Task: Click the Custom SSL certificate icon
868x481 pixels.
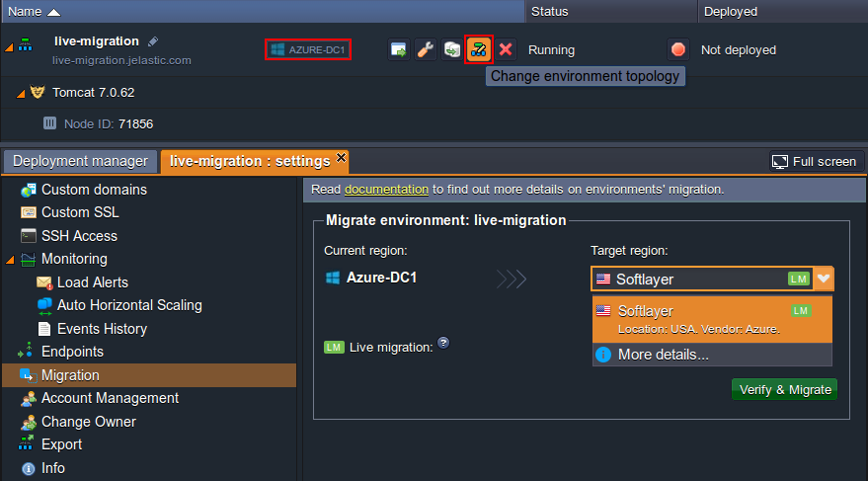Action: pos(29,212)
